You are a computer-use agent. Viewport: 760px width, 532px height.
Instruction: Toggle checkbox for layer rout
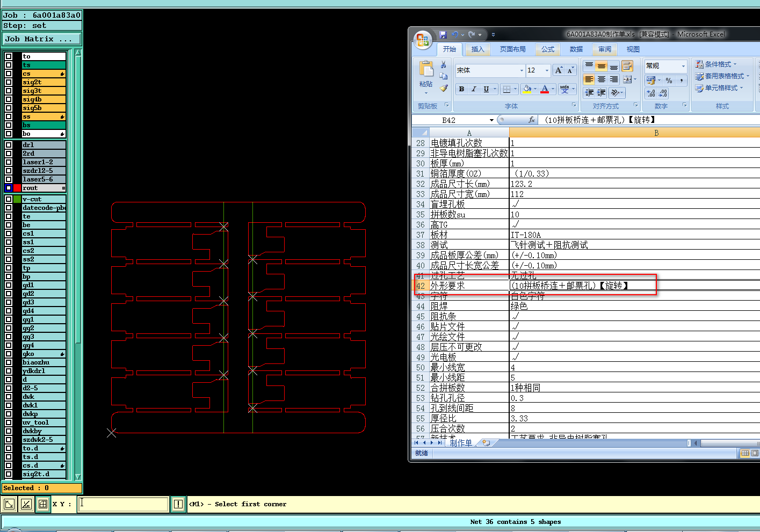pyautogui.click(x=9, y=188)
